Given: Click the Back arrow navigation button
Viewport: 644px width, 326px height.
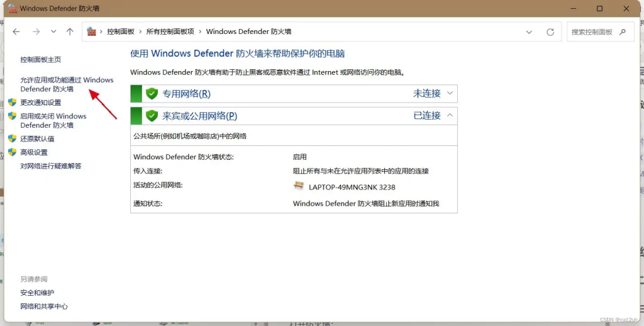Looking at the screenshot, I should (16, 31).
